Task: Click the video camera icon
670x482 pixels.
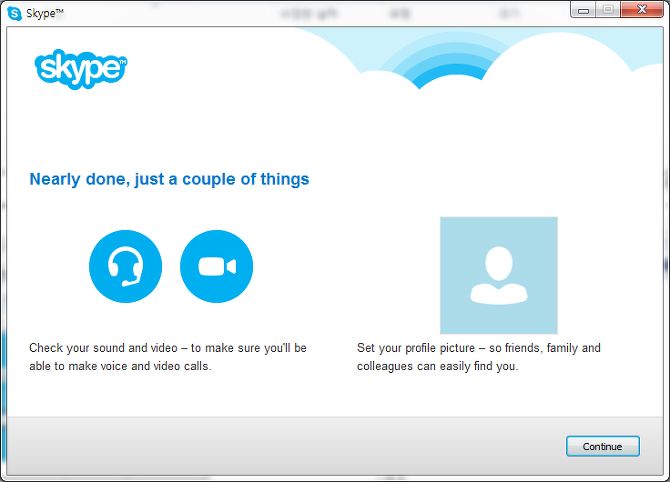Action: click(216, 266)
